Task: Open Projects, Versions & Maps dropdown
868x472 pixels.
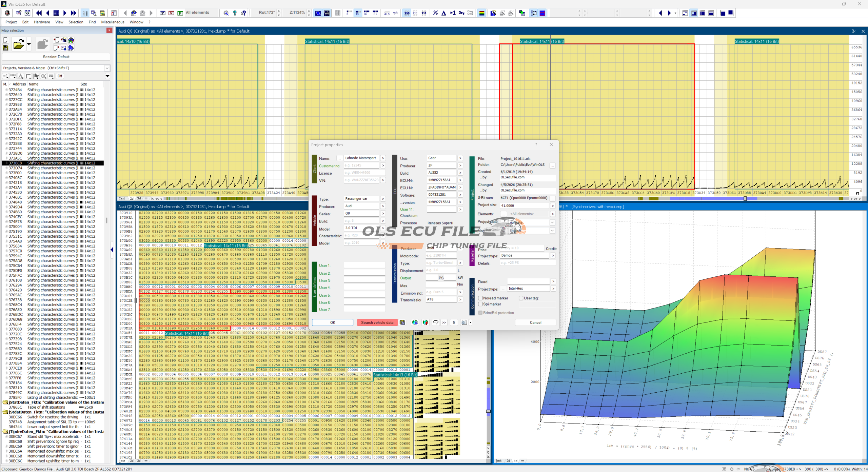Action: 107,68
